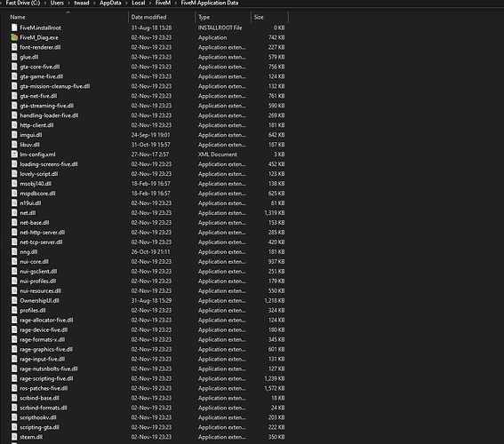Click the lm-config.xml document icon
Image resolution: width=504 pixels, height=444 pixels.
tap(14, 155)
